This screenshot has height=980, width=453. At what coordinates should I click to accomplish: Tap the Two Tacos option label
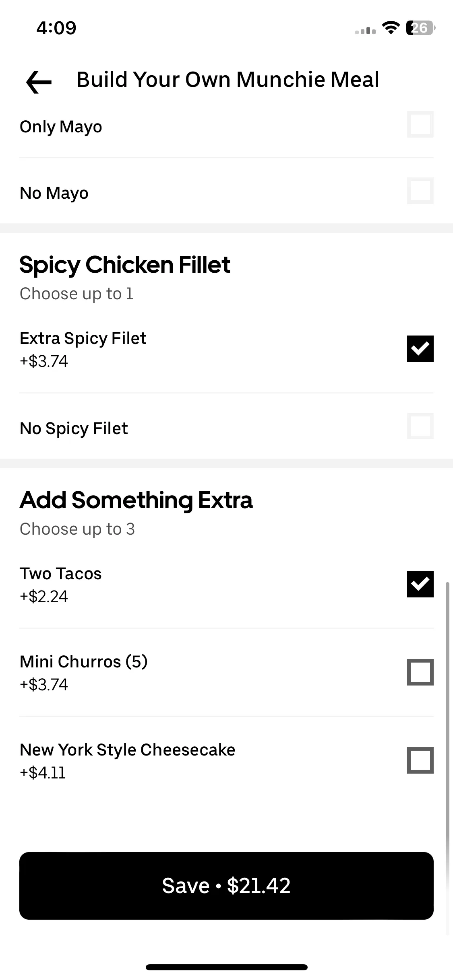(x=61, y=574)
